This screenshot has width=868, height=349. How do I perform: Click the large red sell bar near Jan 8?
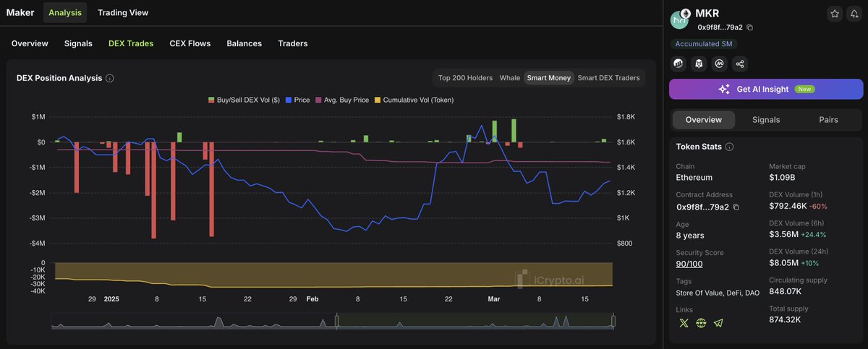[x=153, y=190]
